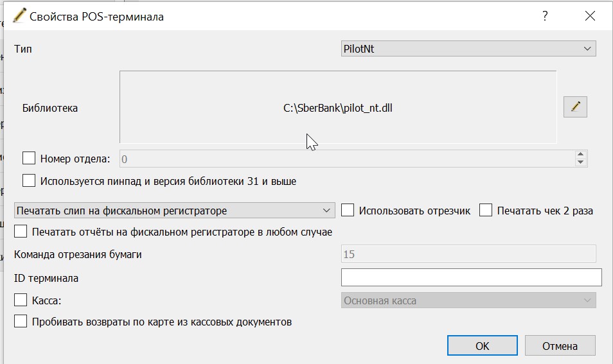Viewport: 613px width, 364px height.
Task: Click the library path C:\SberBank\pilot_nt.dll
Action: [x=338, y=108]
